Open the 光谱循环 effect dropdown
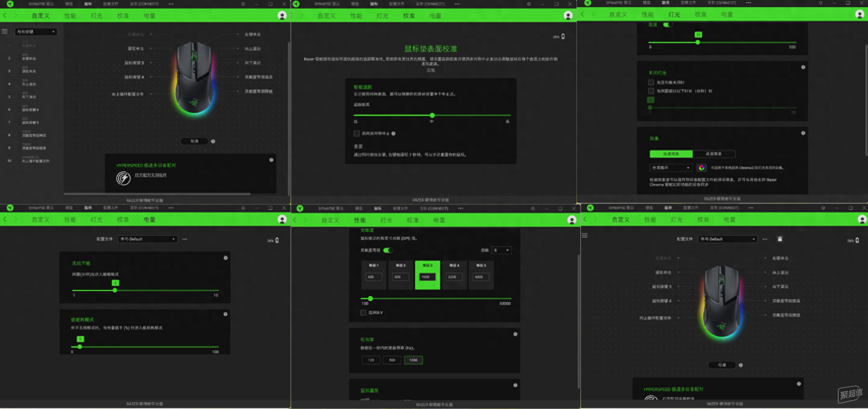This screenshot has height=409, width=868. 671,168
